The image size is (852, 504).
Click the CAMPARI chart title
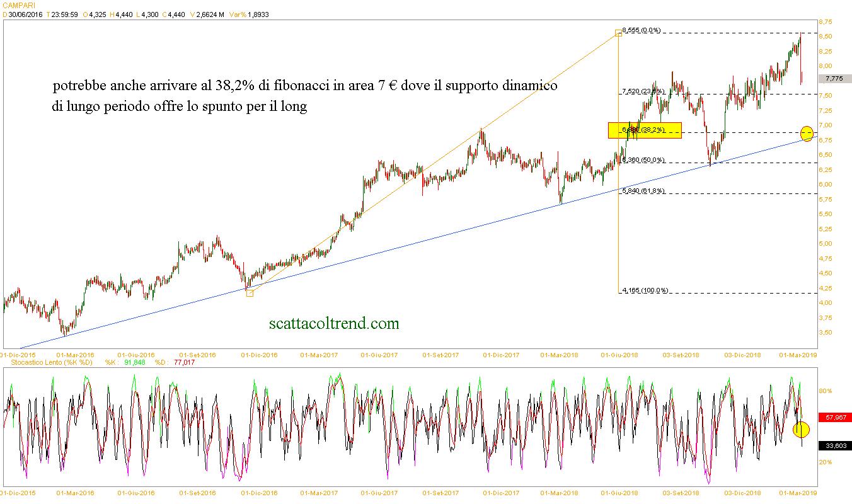point(18,4)
